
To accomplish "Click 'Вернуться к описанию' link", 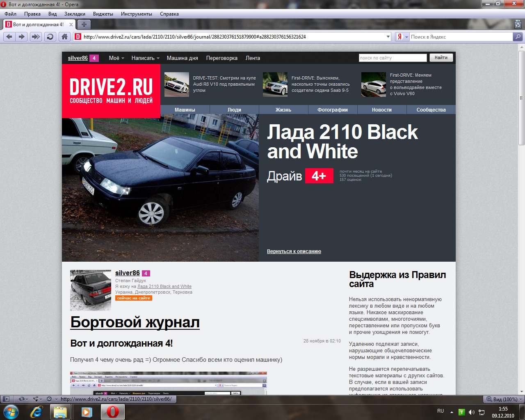I will pos(294,251).
